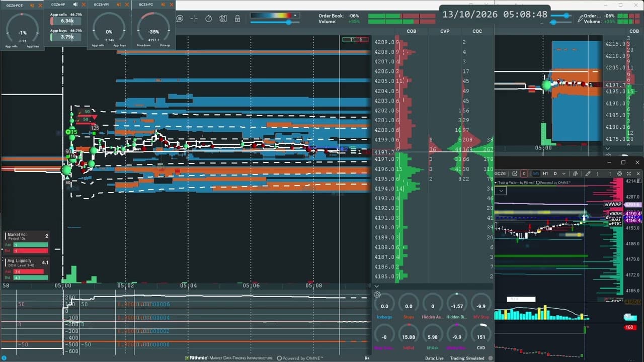Mute sound on the GCZ6-POTI widget

coord(32,5)
